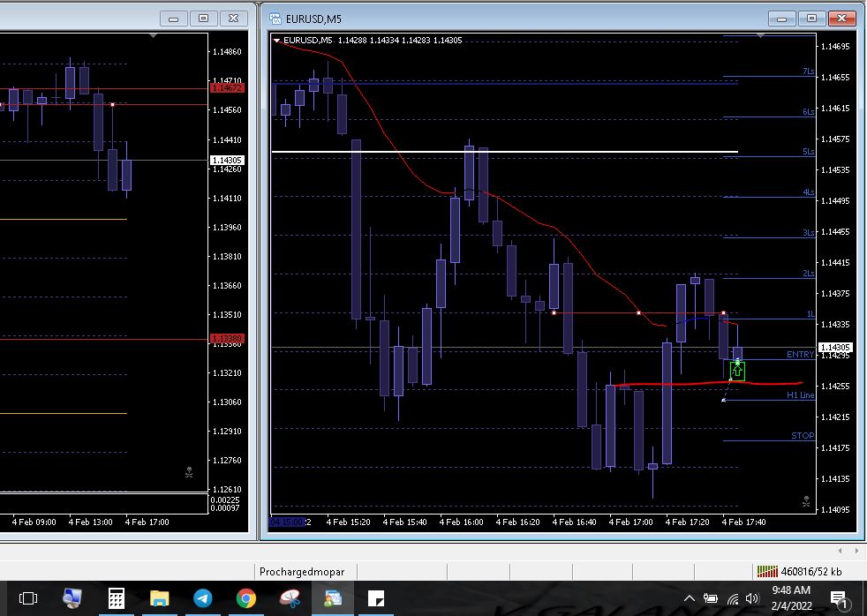Screen dimensions: 867x616
Task: Maximize the EURUSD,M5 chart window
Action: [x=811, y=19]
